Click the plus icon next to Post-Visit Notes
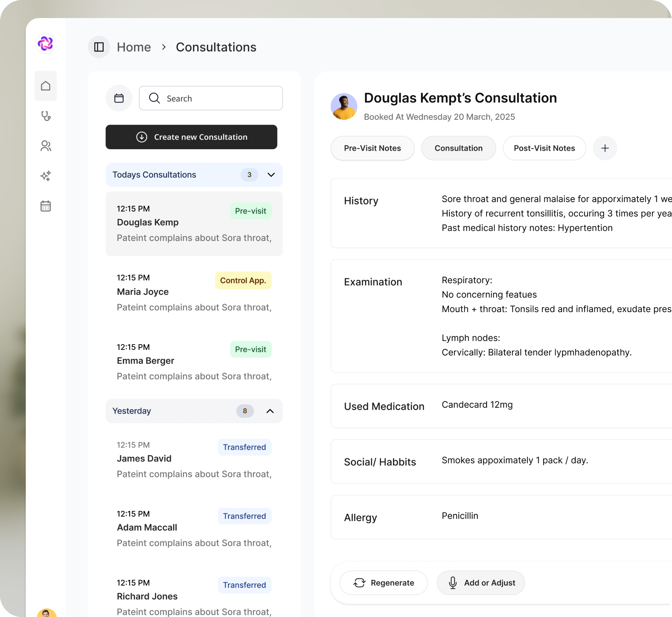 [x=605, y=148]
